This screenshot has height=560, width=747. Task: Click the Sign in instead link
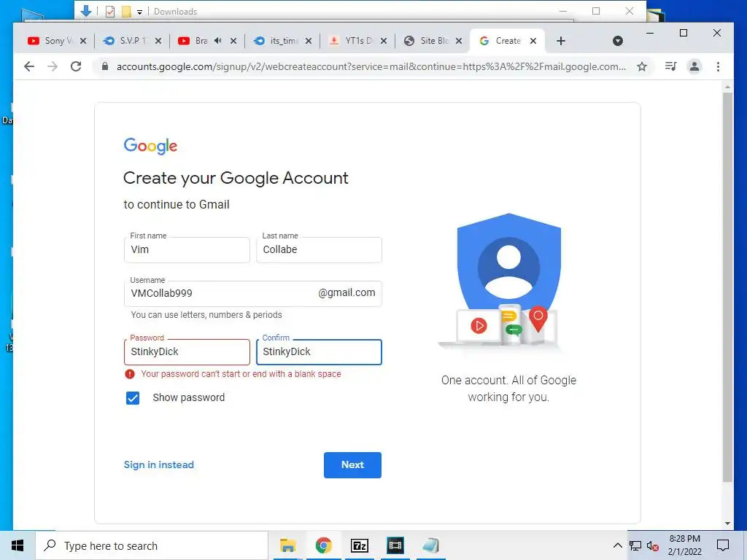pyautogui.click(x=158, y=464)
